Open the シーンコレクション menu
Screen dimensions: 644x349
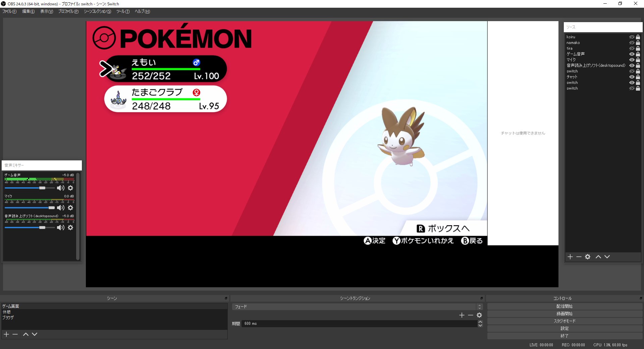point(97,11)
